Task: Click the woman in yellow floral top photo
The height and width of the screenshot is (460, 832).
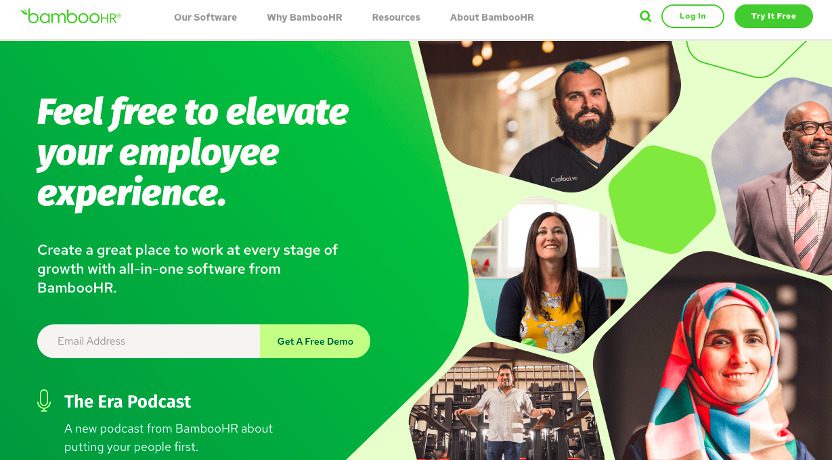Action: tap(549, 276)
